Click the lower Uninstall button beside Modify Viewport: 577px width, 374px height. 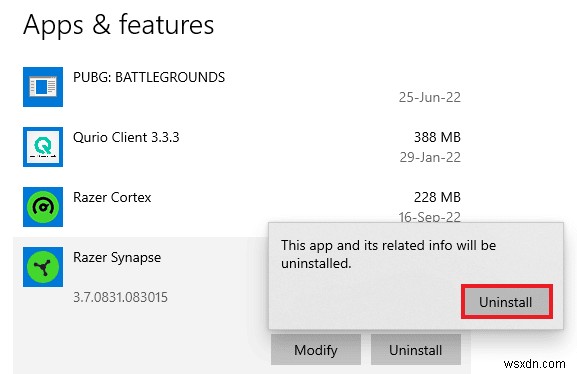point(416,350)
